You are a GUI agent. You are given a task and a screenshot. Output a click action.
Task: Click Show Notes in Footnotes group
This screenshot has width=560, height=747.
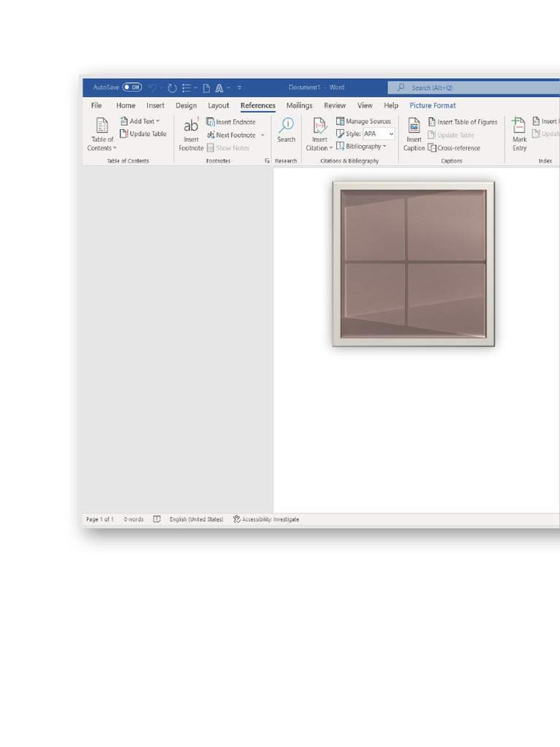(x=227, y=147)
